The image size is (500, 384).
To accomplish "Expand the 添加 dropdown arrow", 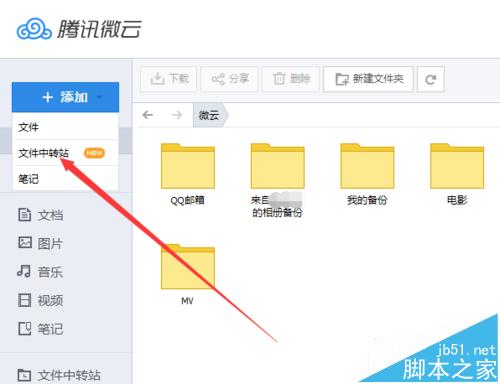I will (x=99, y=97).
